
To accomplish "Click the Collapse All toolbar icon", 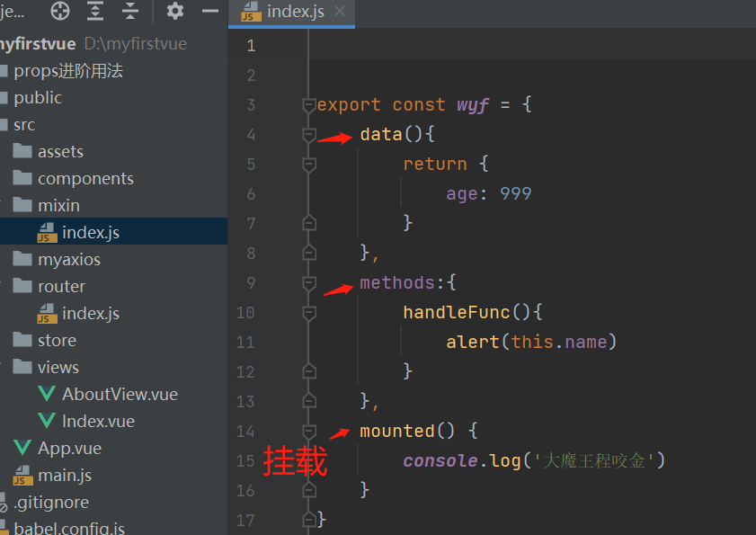I will pyautogui.click(x=130, y=11).
